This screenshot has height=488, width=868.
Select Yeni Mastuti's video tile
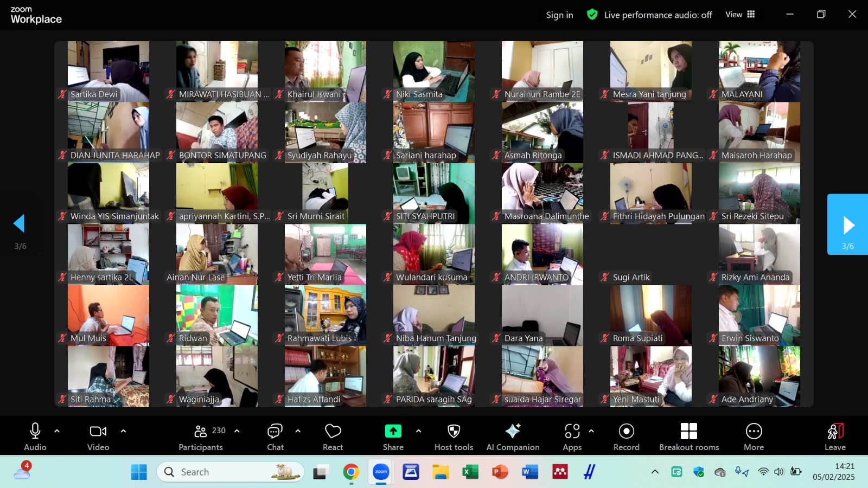651,377
